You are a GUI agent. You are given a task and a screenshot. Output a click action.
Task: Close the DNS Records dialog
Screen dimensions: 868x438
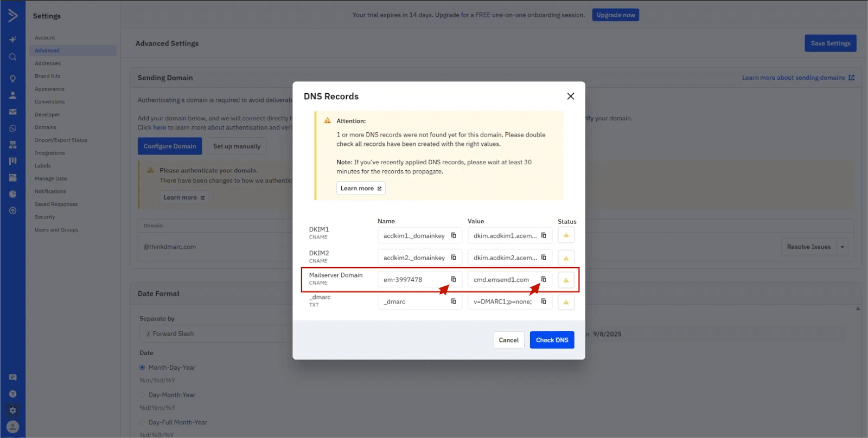click(570, 96)
